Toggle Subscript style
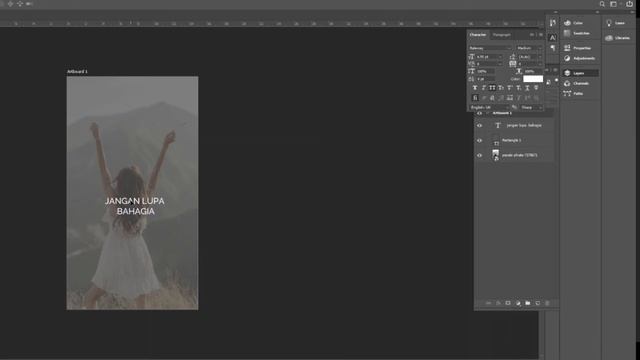Viewport: 640px width, 360px height. (x=518, y=88)
